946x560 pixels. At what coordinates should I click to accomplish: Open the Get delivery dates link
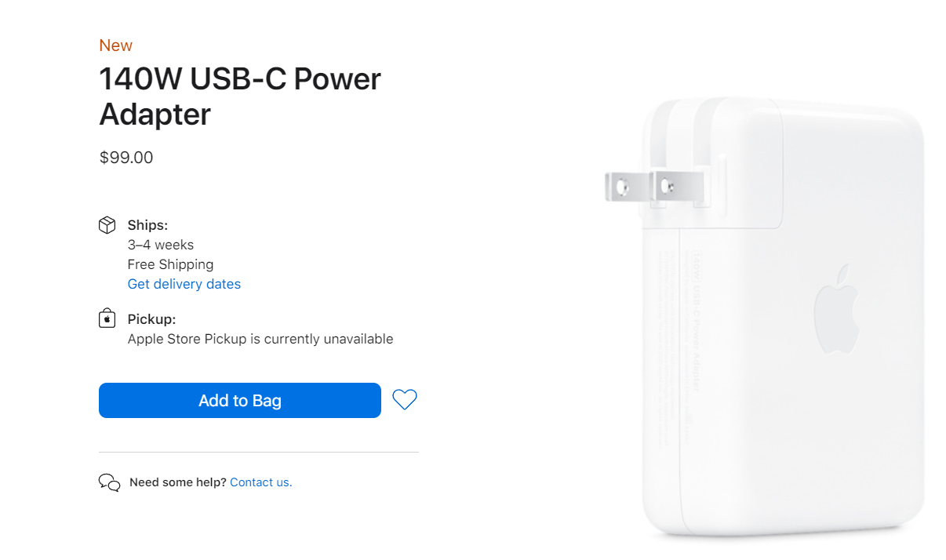pyautogui.click(x=184, y=284)
